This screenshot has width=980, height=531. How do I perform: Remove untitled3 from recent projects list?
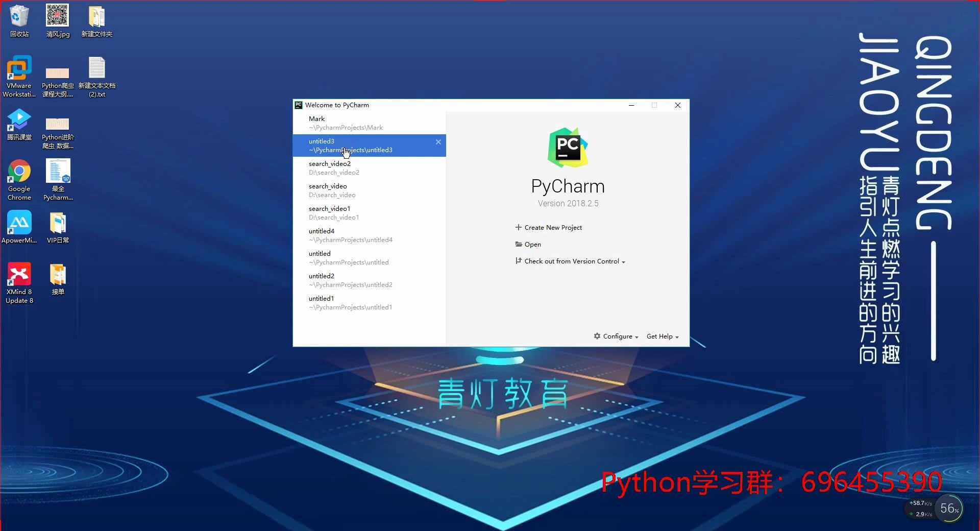point(438,142)
